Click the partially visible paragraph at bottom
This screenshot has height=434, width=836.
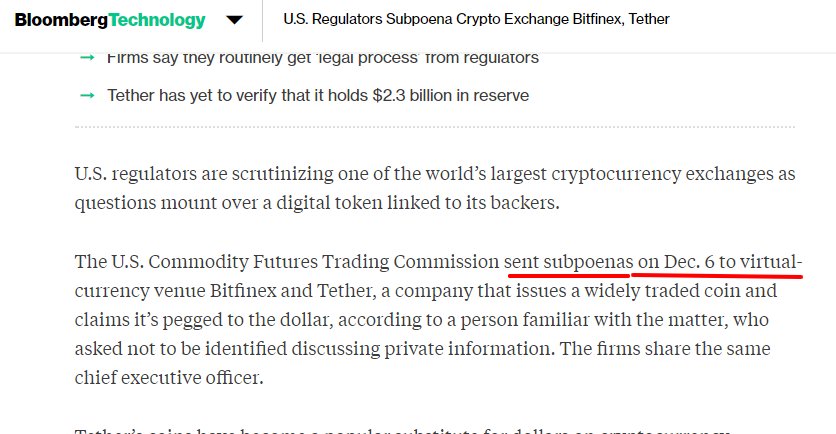tap(401, 430)
